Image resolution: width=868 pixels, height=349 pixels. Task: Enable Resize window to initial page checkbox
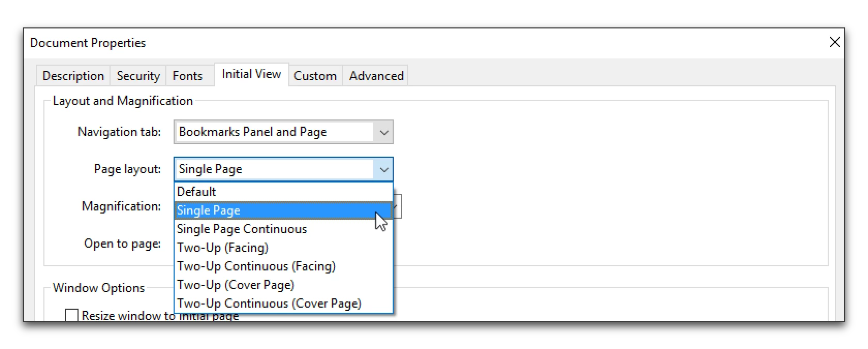tap(72, 315)
